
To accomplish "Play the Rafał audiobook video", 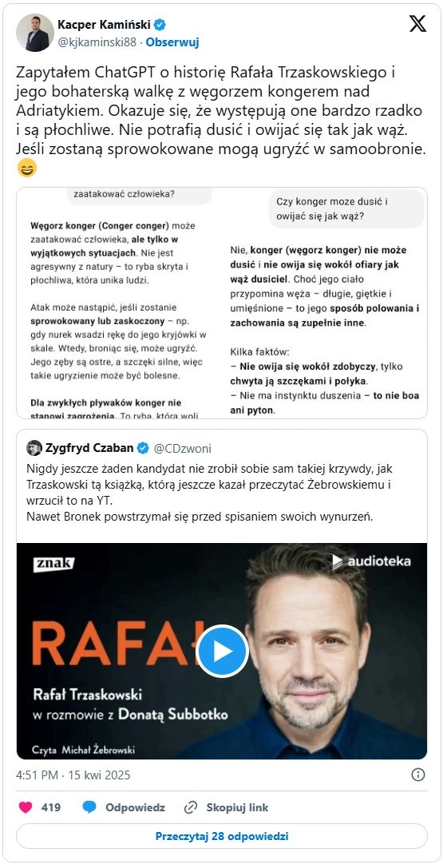I will pyautogui.click(x=222, y=651).
